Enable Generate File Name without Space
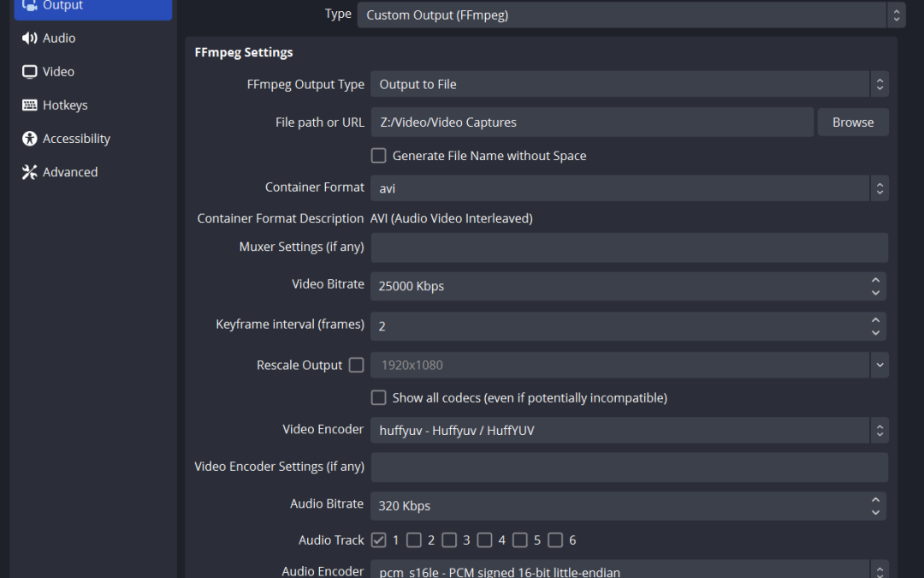 378,156
